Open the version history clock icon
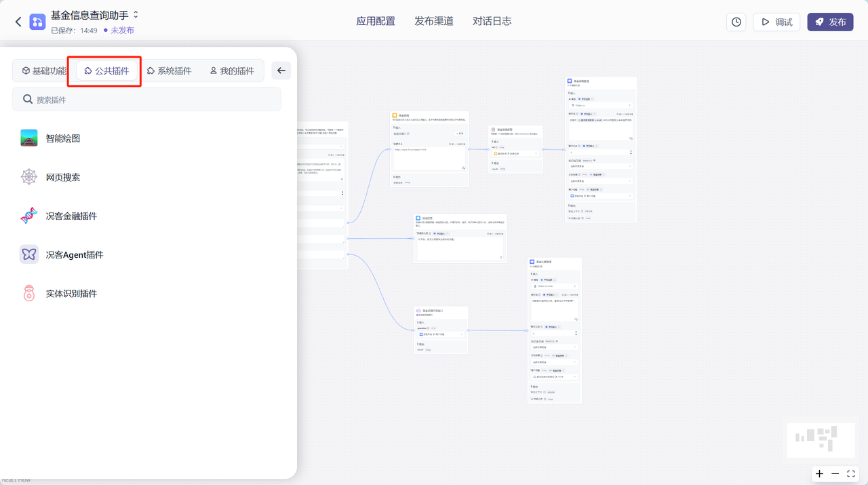The image size is (868, 485). [736, 22]
